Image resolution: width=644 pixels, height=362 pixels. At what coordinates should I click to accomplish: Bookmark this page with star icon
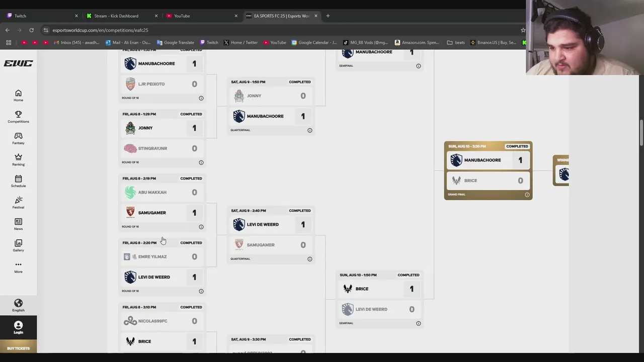[523, 30]
